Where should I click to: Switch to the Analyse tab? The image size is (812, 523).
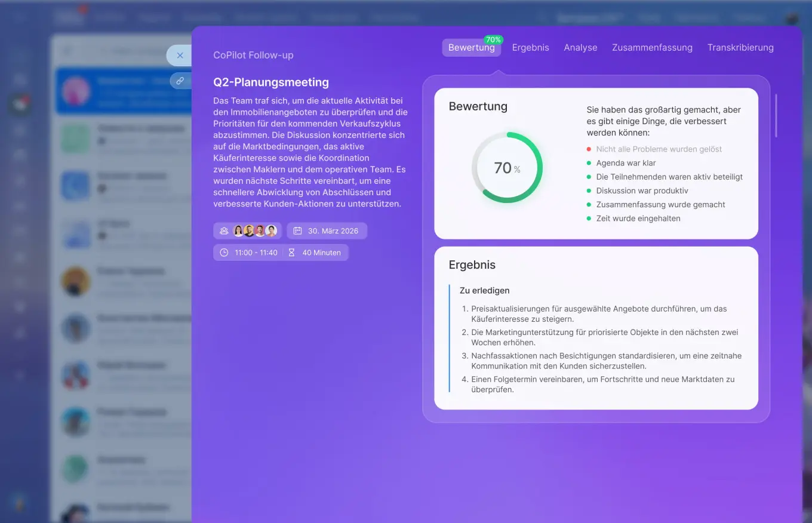click(x=580, y=48)
